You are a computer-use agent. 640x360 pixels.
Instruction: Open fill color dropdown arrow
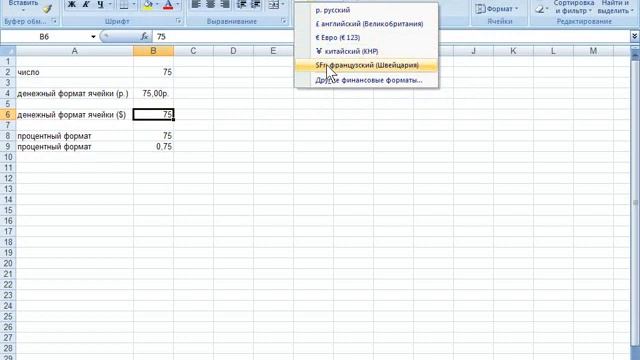coord(157,4)
